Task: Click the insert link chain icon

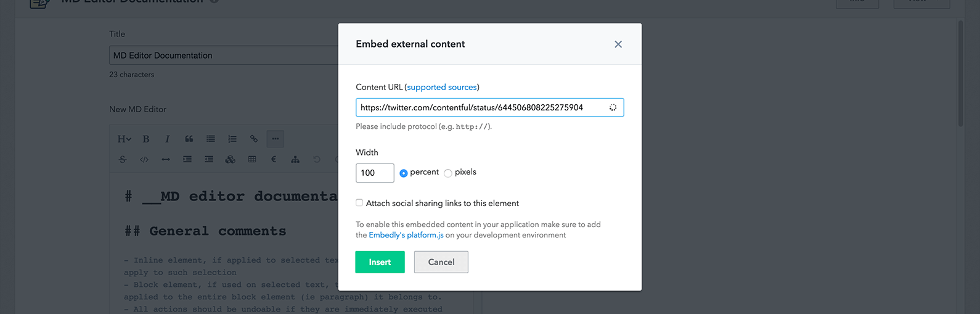Action: pos(254,139)
